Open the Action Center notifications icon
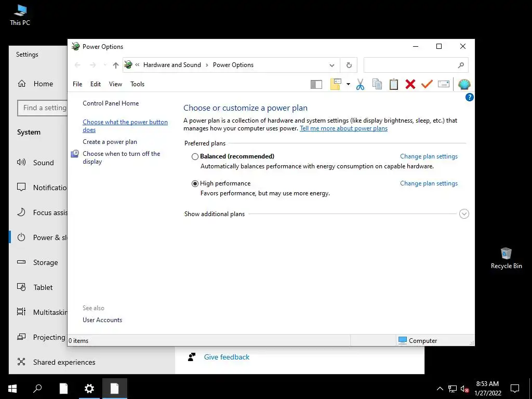The height and width of the screenshot is (399, 532). [x=515, y=389]
